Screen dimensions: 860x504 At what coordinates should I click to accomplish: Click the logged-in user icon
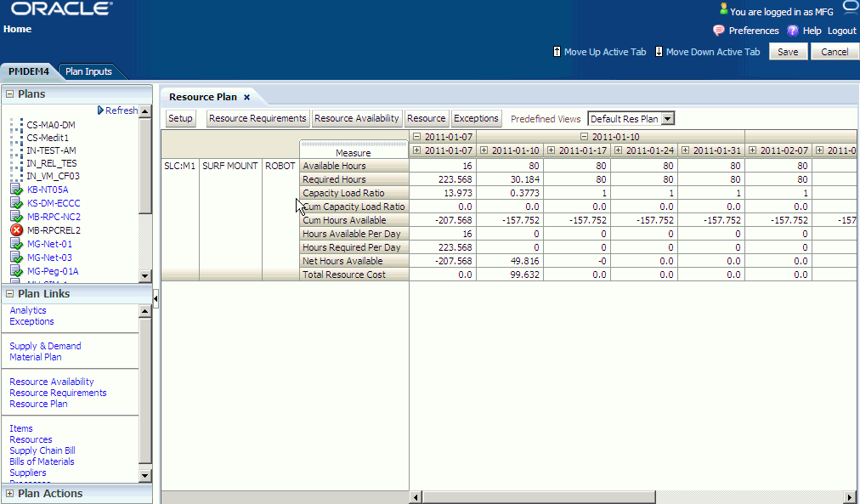(723, 9)
